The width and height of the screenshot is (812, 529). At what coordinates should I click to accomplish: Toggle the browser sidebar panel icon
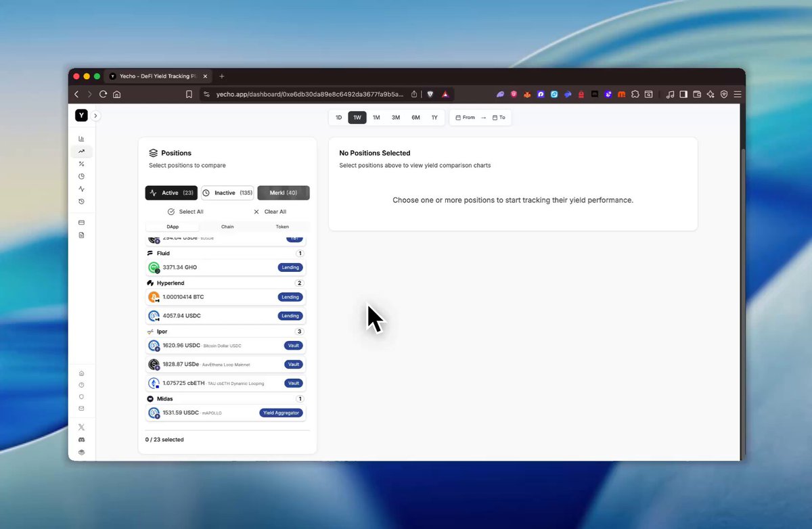click(683, 95)
